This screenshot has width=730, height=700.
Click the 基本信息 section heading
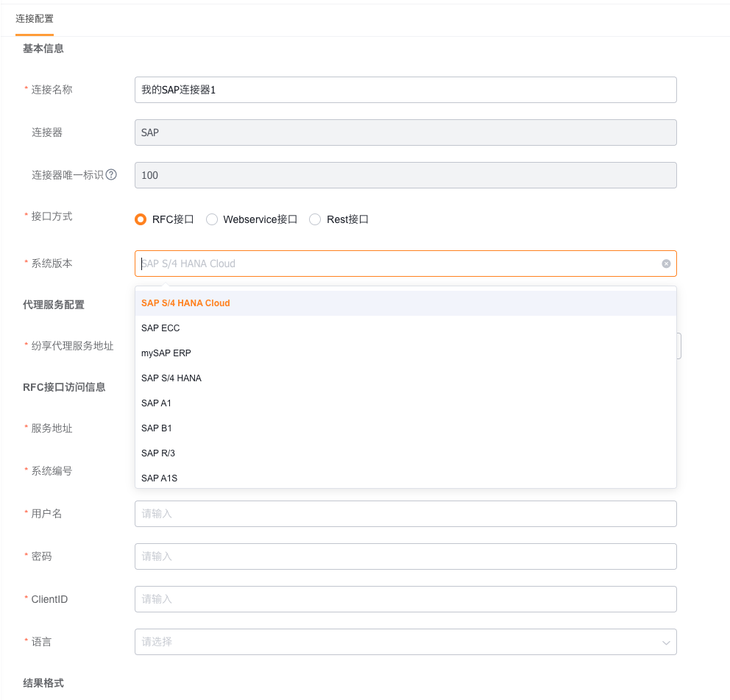(x=43, y=49)
